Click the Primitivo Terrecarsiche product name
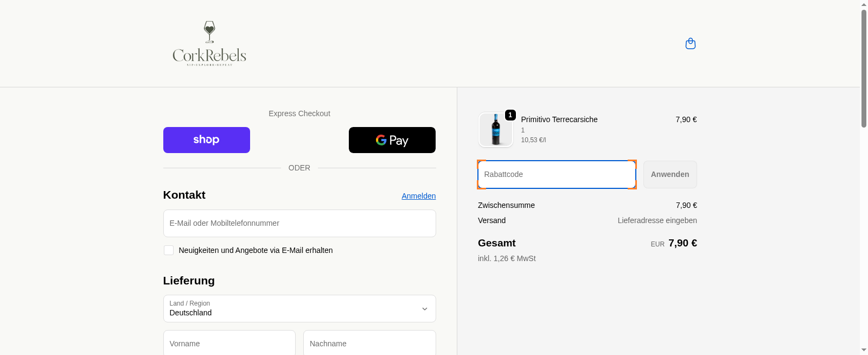Screen dimensions: 868x355 (x=559, y=119)
